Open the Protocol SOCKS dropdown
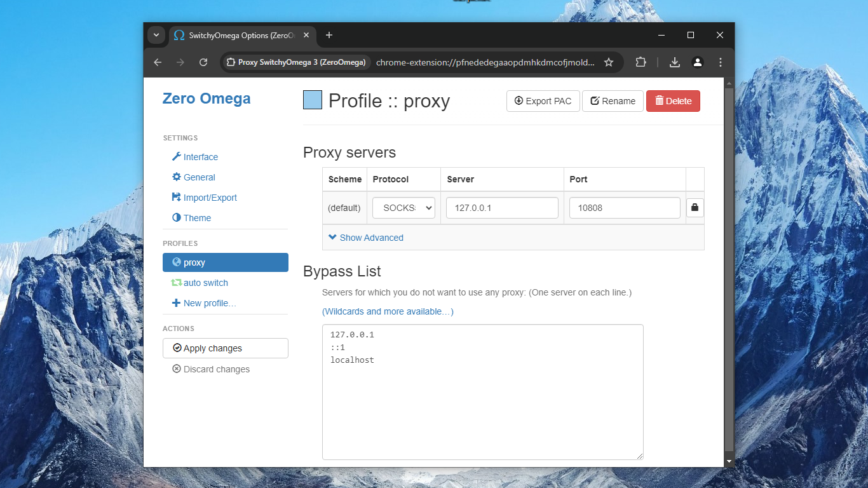 point(403,208)
